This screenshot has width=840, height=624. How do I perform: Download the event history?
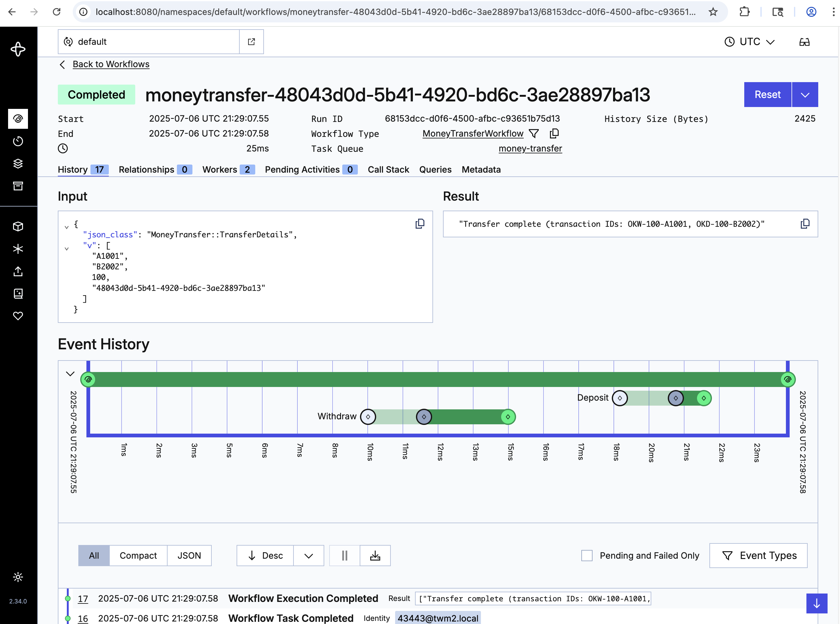(375, 555)
